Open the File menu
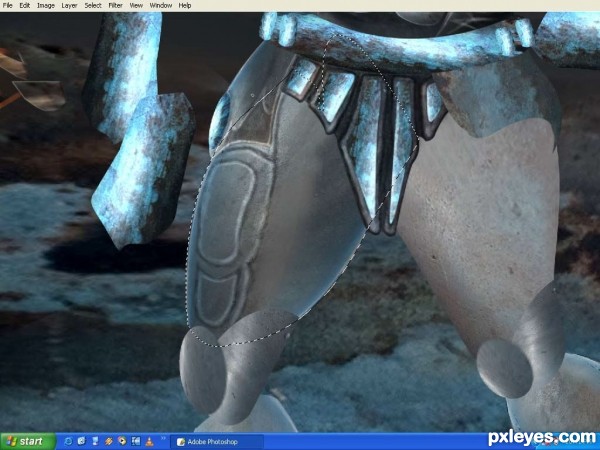Screen dimensions: 600x450 tap(7, 5)
